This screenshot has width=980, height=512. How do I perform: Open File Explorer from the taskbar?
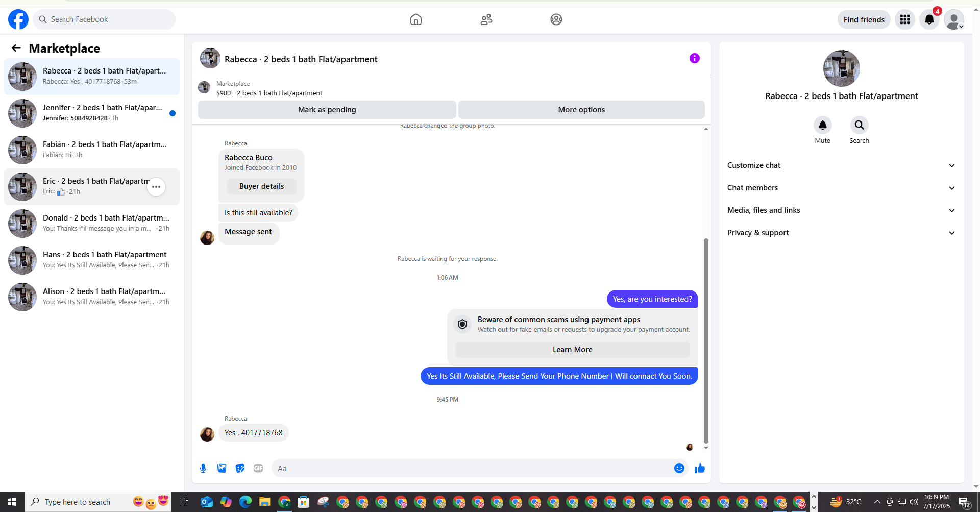click(x=264, y=502)
